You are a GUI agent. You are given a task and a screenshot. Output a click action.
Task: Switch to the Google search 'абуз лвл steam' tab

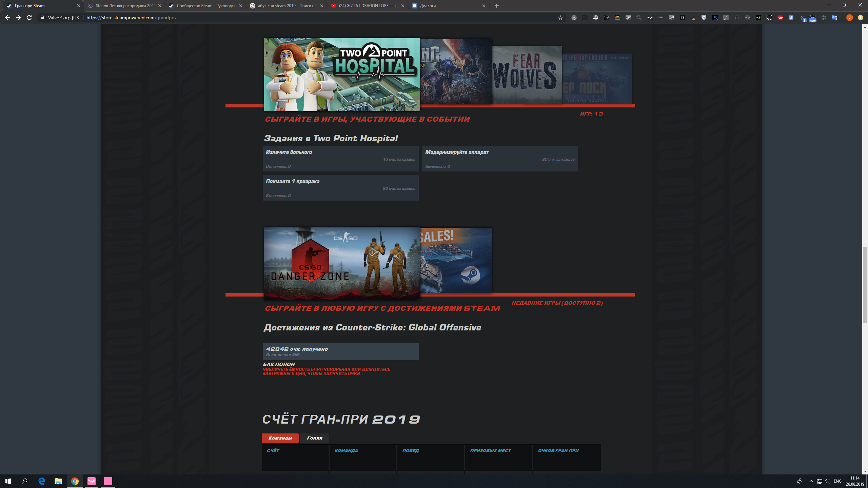pos(286,6)
